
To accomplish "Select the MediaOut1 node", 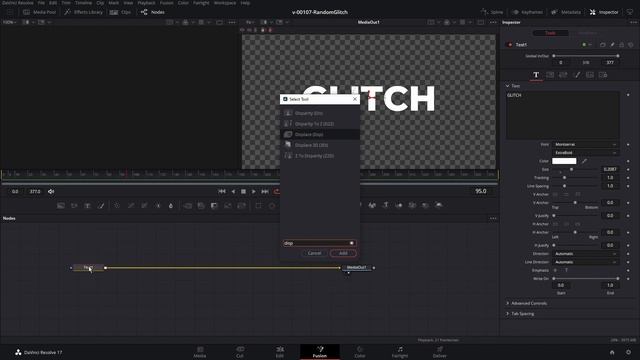I will click(x=356, y=267).
